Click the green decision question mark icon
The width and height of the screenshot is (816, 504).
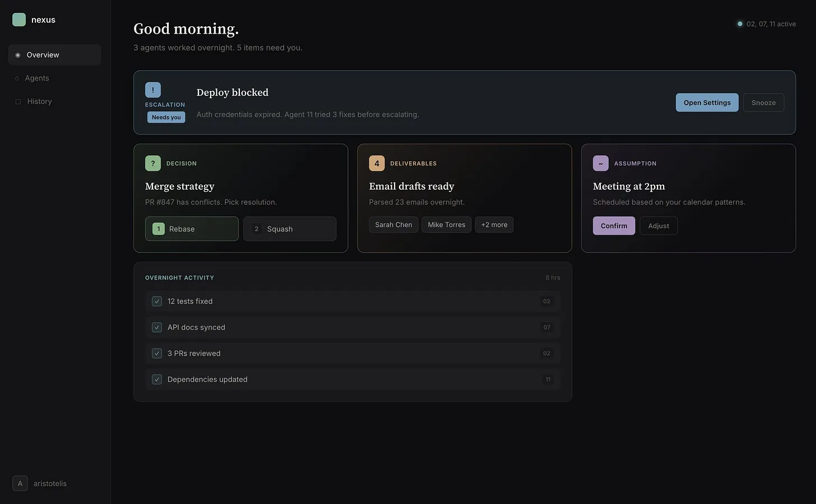[x=153, y=164]
